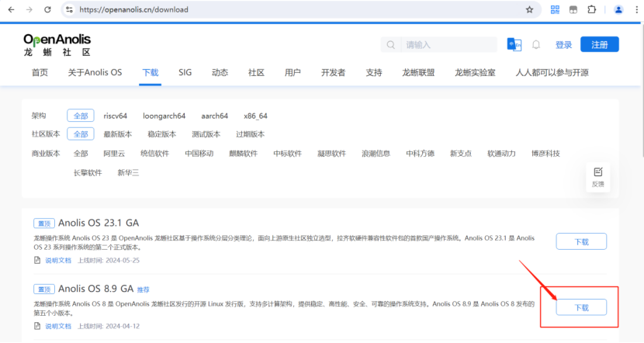Filter community version by 稳定版本
Screen dimensions: 644x343
click(162, 134)
